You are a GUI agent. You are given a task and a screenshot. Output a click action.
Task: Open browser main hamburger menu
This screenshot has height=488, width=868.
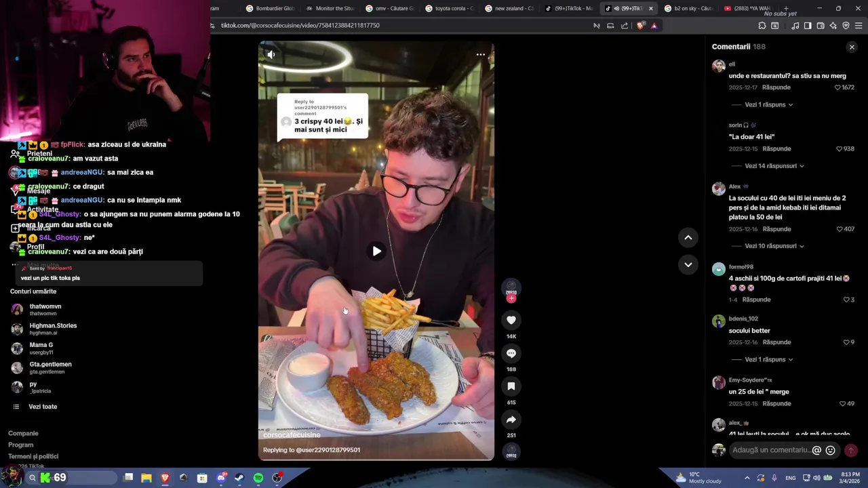click(x=859, y=26)
